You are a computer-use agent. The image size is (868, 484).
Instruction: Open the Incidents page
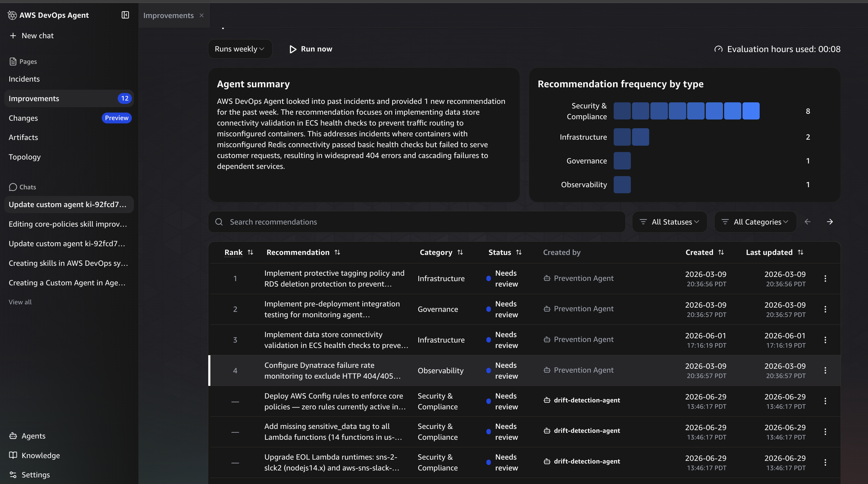(x=24, y=79)
